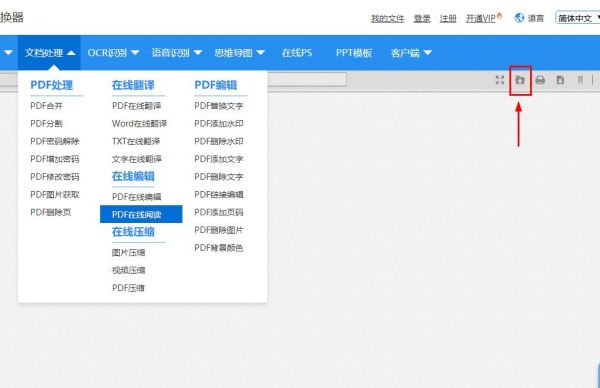
Task: Click the 在线编辑 section heading
Action: (x=133, y=176)
